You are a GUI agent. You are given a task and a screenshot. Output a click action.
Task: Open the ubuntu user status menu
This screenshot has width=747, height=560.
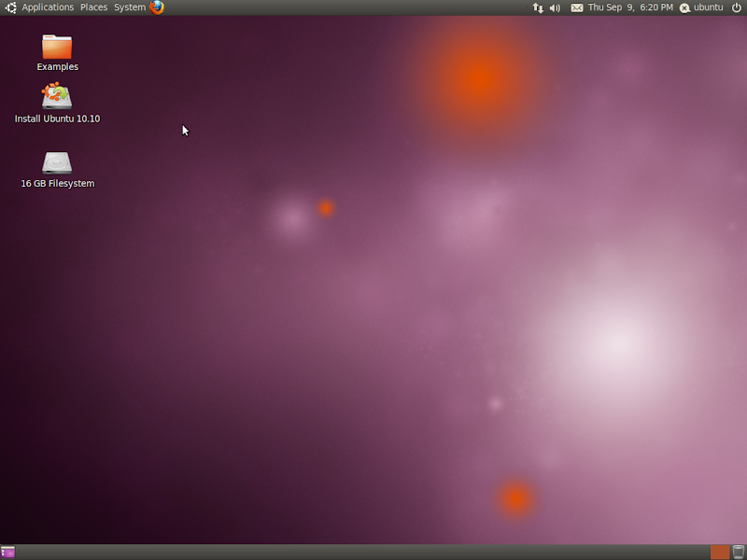(701, 7)
